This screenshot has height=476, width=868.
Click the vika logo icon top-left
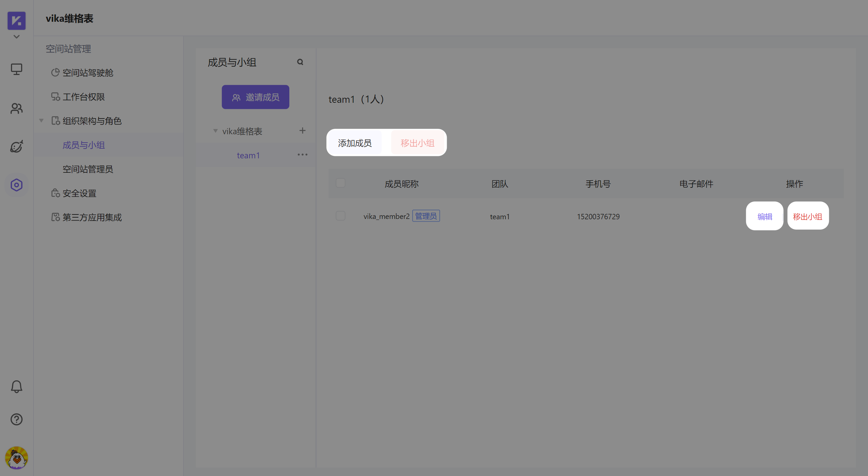point(16,20)
